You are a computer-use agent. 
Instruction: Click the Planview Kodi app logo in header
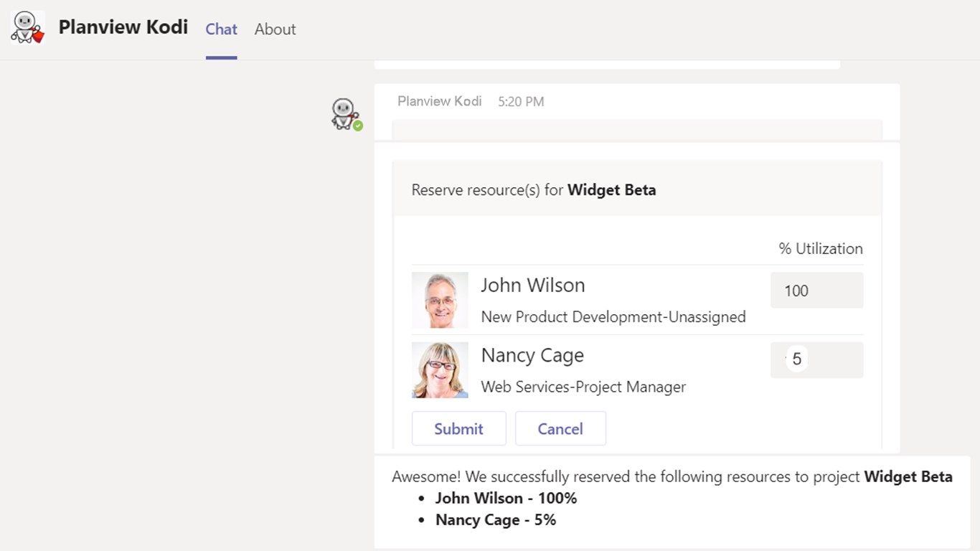coord(27,28)
